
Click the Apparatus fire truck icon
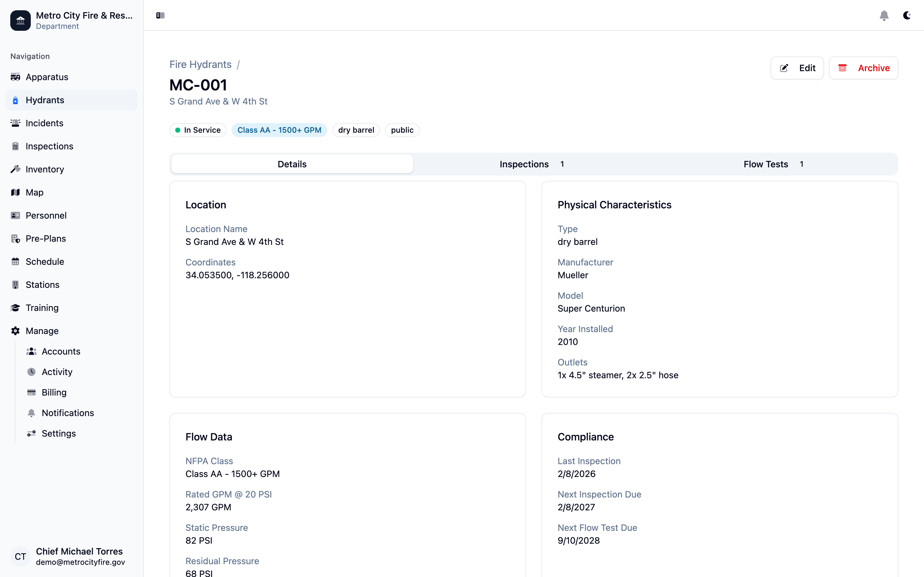click(15, 77)
